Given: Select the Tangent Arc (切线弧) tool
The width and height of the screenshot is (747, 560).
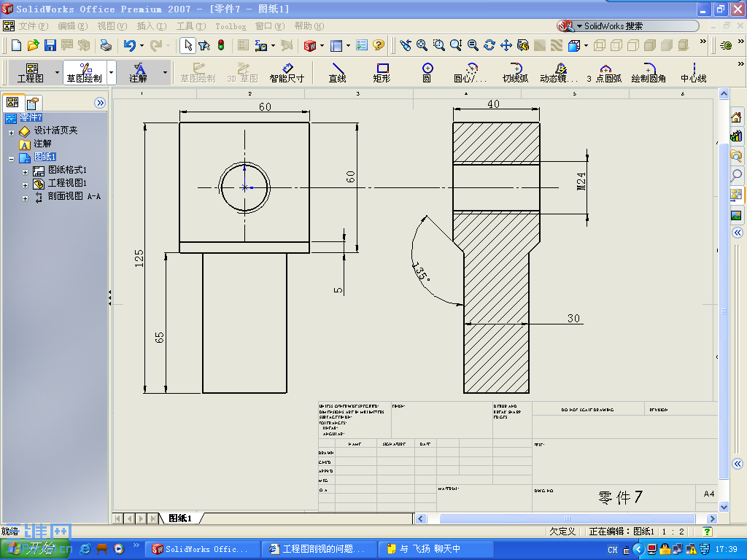Looking at the screenshot, I should 515,72.
